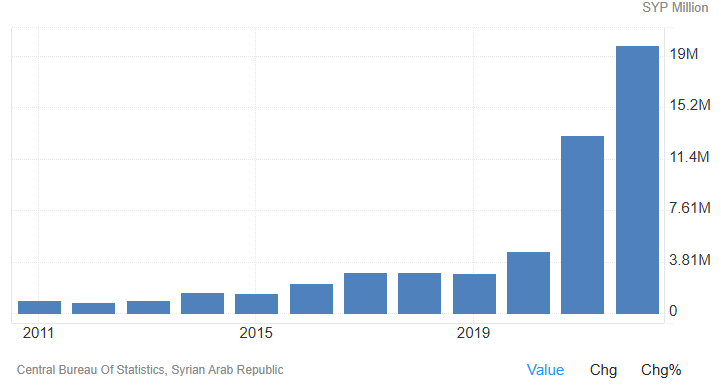
Task: Switch to the Value view
Action: pos(545,370)
